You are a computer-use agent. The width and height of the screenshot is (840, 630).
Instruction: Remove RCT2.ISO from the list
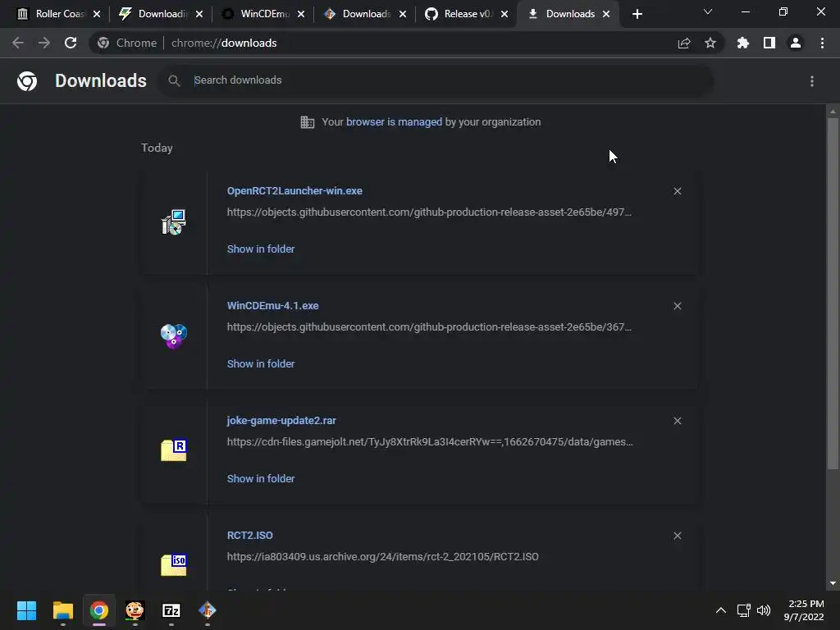click(678, 536)
